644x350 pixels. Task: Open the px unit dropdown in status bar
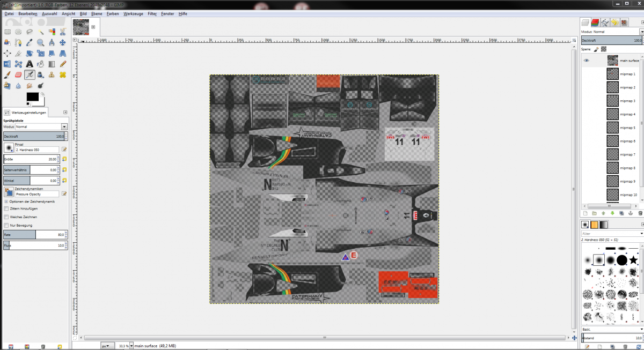click(107, 346)
